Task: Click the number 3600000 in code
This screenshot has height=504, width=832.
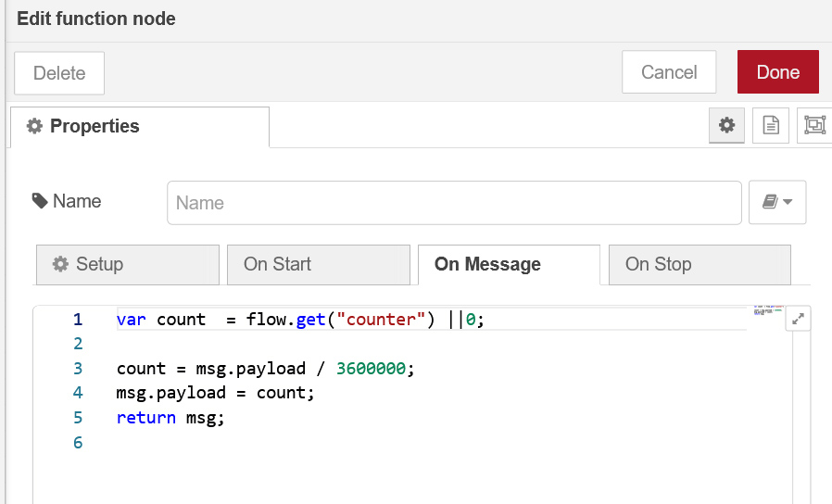Action: [371, 368]
